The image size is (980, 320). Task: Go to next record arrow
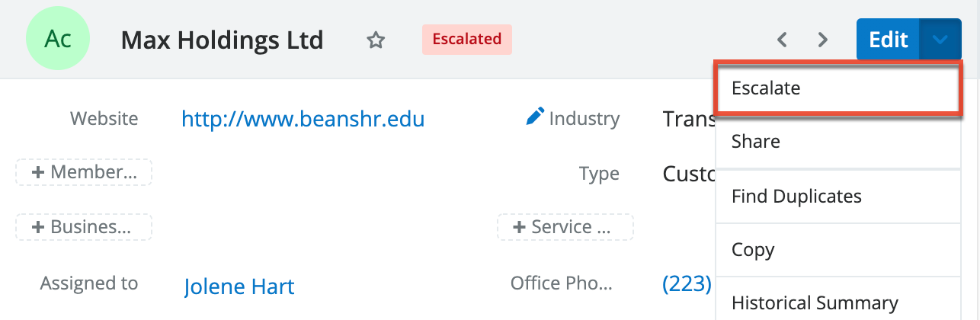822,40
